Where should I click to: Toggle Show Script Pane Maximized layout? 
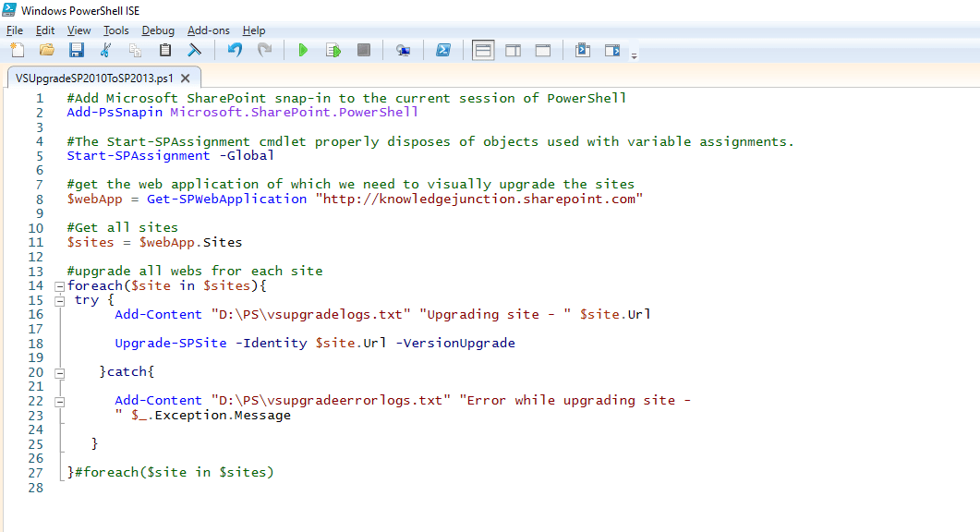[544, 50]
